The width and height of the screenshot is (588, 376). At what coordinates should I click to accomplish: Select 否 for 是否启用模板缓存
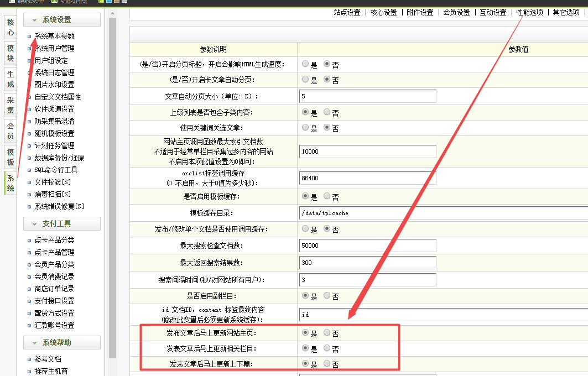point(326,196)
